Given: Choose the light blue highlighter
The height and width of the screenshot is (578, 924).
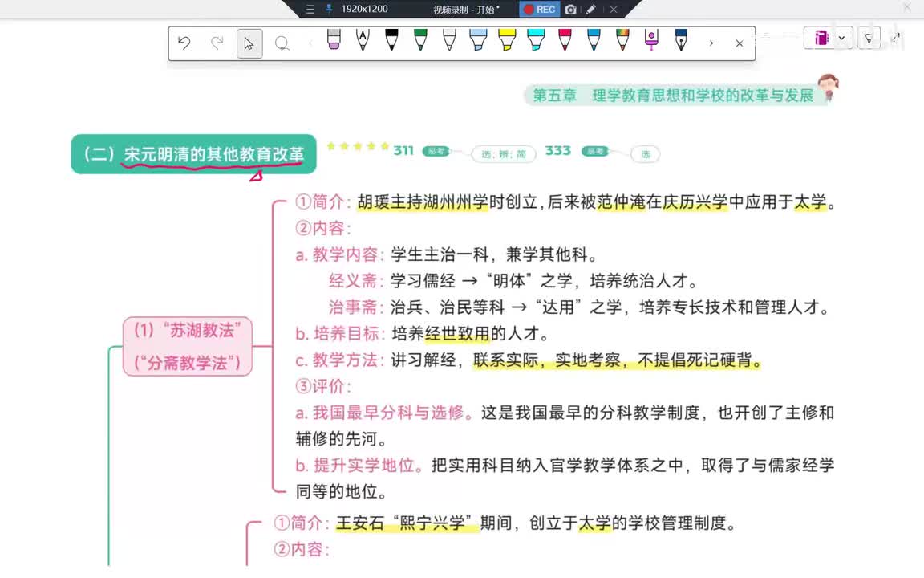Looking at the screenshot, I should [x=478, y=40].
